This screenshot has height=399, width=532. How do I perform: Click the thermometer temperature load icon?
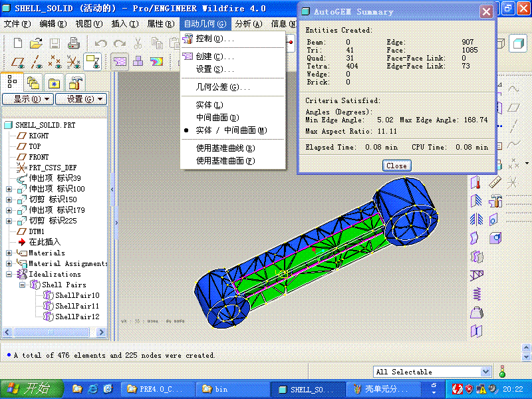[476, 182]
